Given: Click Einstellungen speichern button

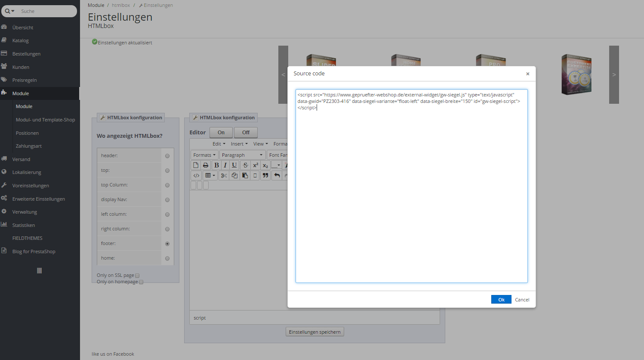Looking at the screenshot, I should pos(315,332).
